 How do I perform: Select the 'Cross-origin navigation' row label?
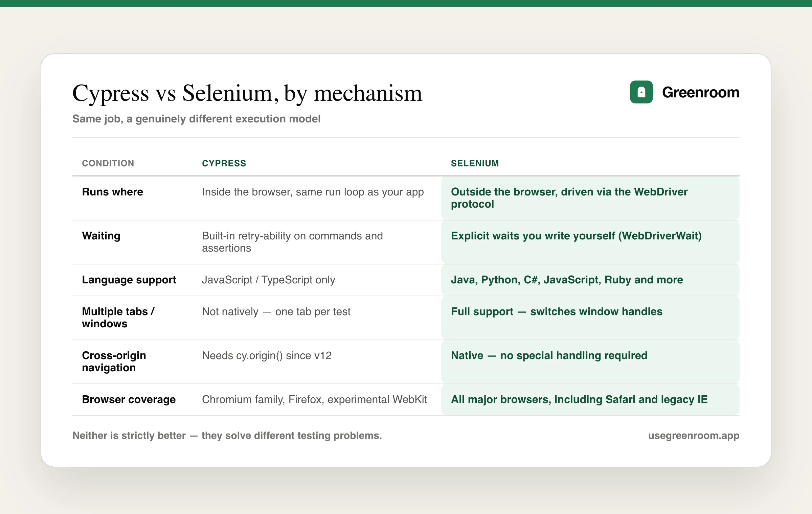(x=114, y=361)
